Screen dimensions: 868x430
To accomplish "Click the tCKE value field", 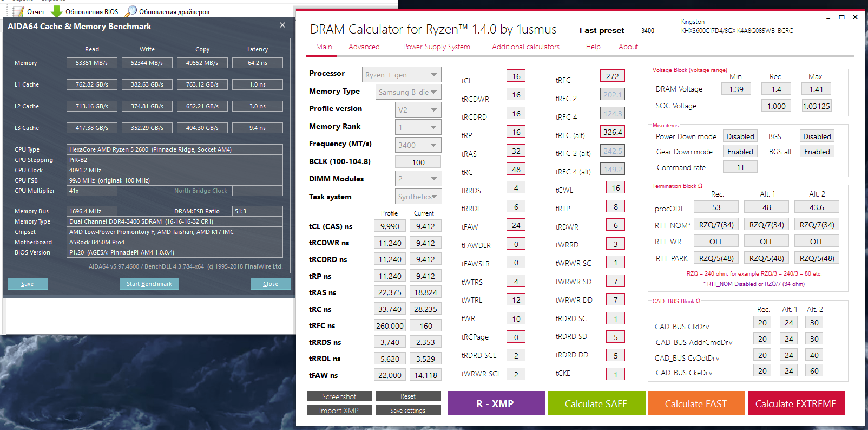I will 616,374.
